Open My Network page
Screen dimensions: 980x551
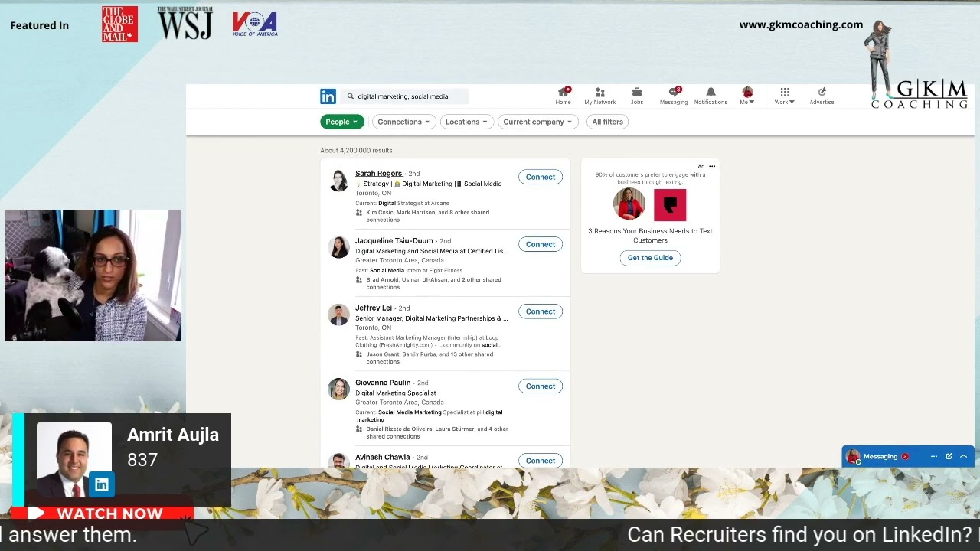599,96
